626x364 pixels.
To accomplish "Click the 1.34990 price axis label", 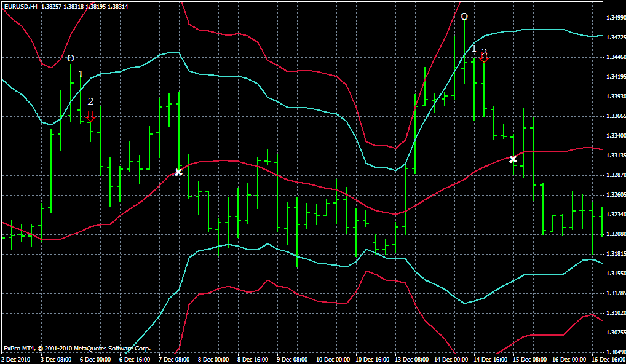I will pos(615,18).
